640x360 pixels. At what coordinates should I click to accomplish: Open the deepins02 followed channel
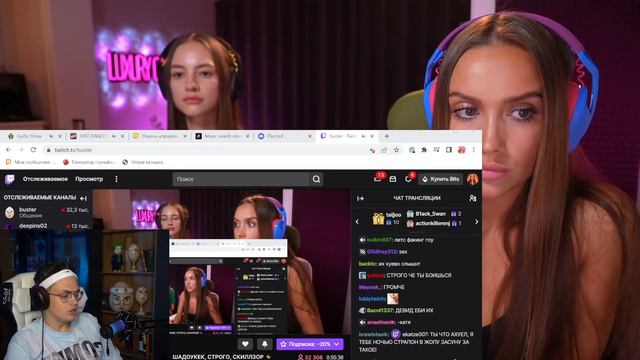(46, 226)
